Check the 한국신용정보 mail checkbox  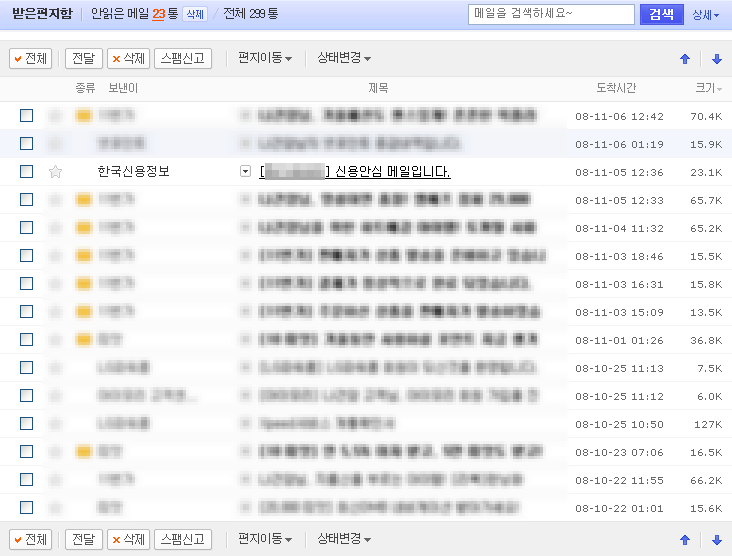[27, 171]
